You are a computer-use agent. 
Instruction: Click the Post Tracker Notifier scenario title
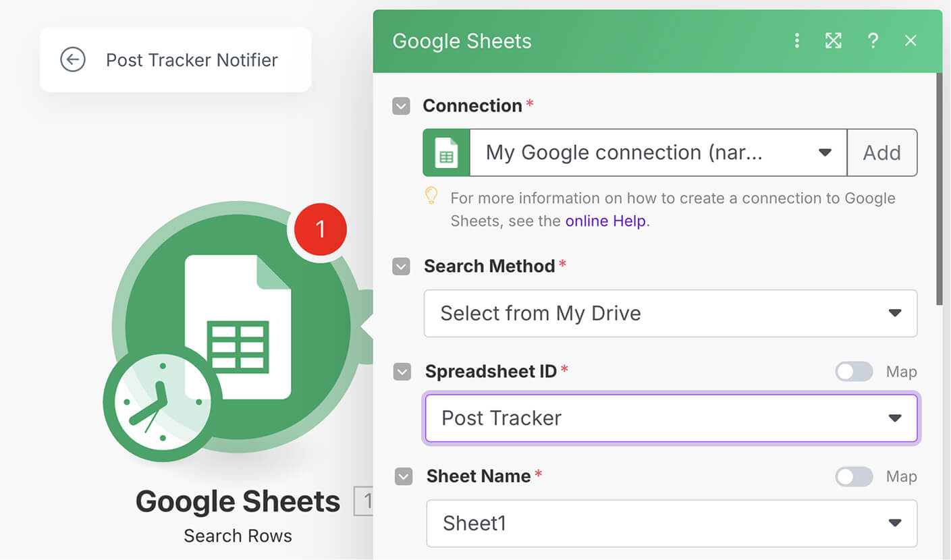tap(192, 60)
